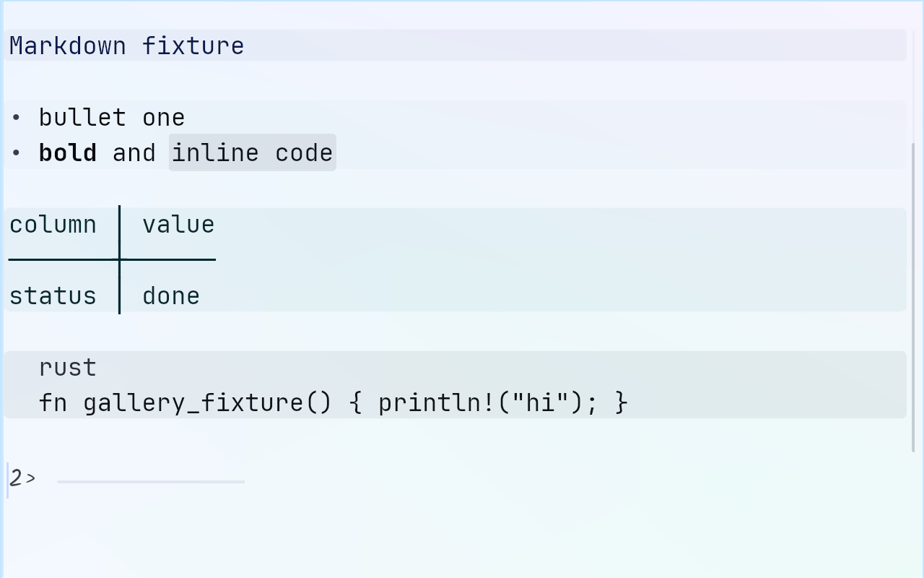Focus the input line beside the prompt
Viewport: 924px width, 578px height.
(x=151, y=481)
